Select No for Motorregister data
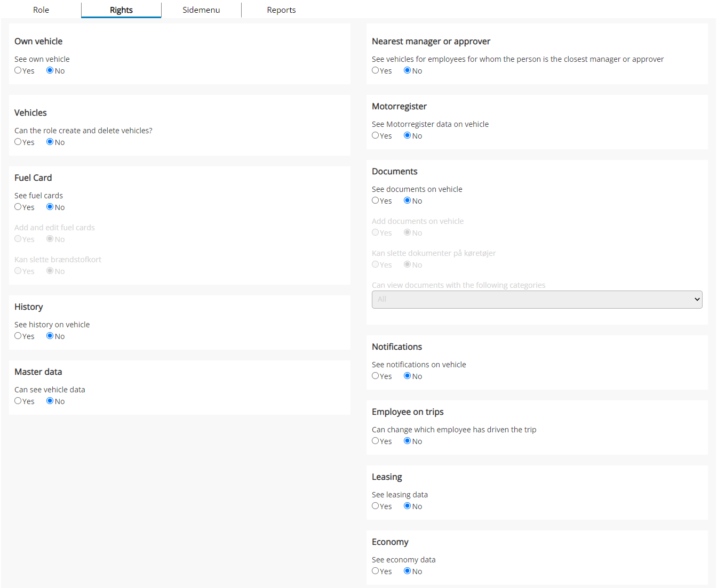Screen dimensions: 717x588 click(408, 135)
